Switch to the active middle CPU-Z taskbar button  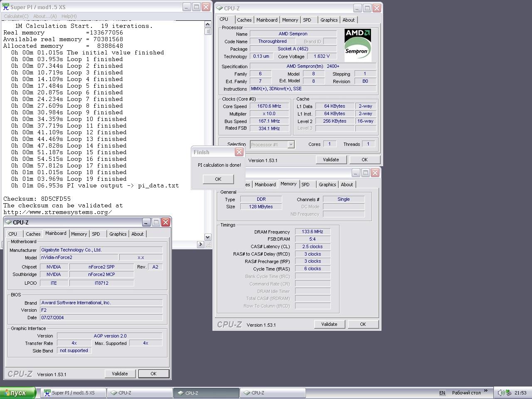pyautogui.click(x=206, y=393)
